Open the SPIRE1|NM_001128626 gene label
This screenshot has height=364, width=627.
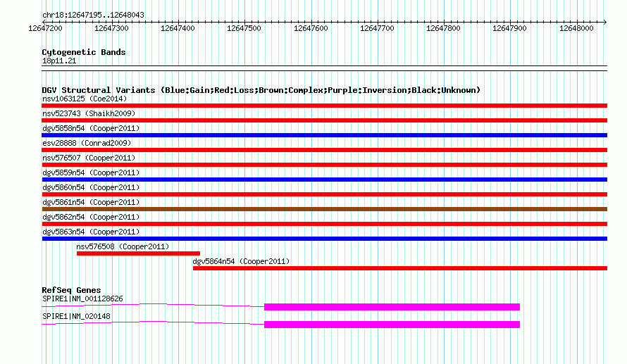point(82,299)
